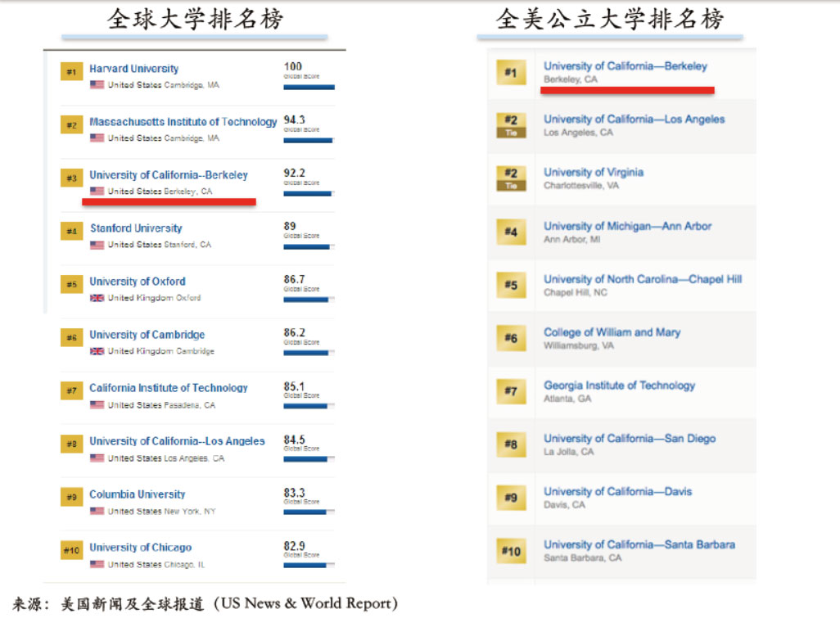Visit the Stanford University link

[x=136, y=228]
